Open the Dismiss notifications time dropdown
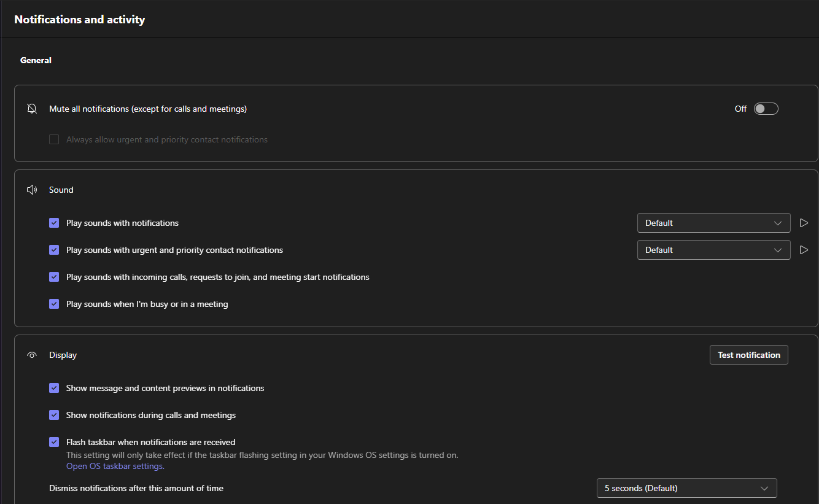 tap(686, 488)
